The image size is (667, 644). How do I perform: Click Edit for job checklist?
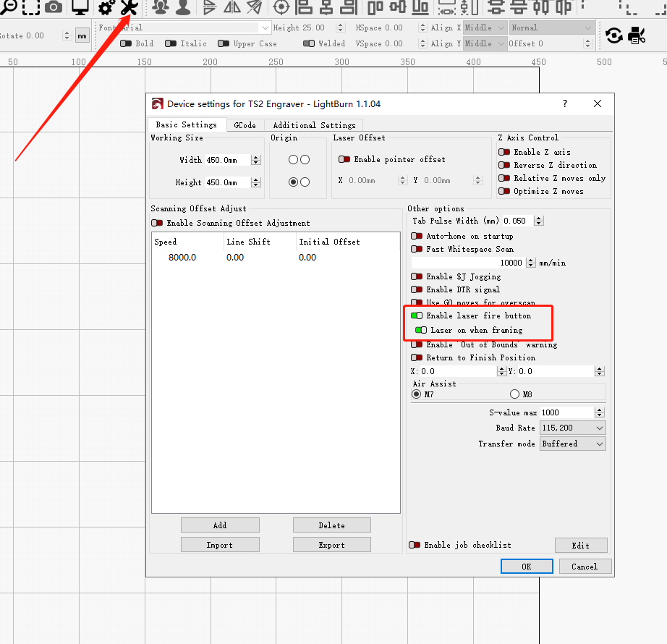coord(581,546)
